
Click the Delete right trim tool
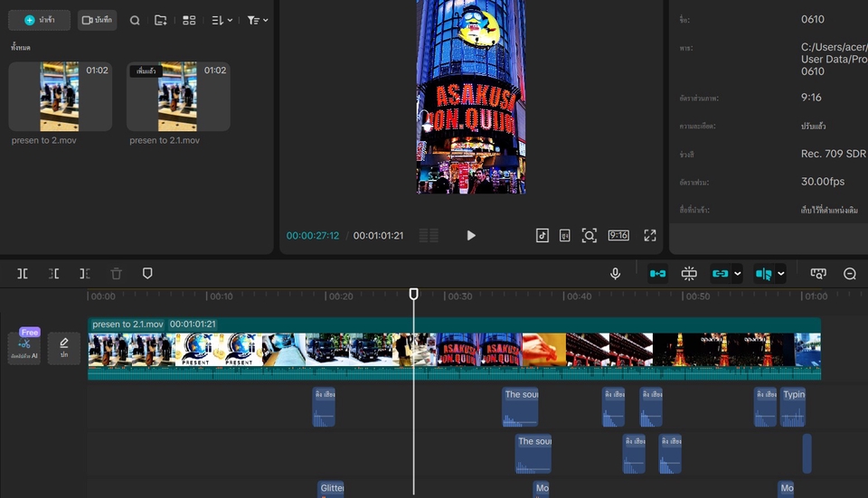pyautogui.click(x=84, y=273)
